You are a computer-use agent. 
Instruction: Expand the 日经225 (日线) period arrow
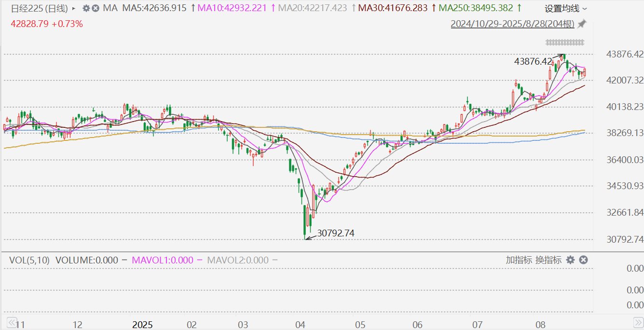pyautogui.click(x=73, y=8)
